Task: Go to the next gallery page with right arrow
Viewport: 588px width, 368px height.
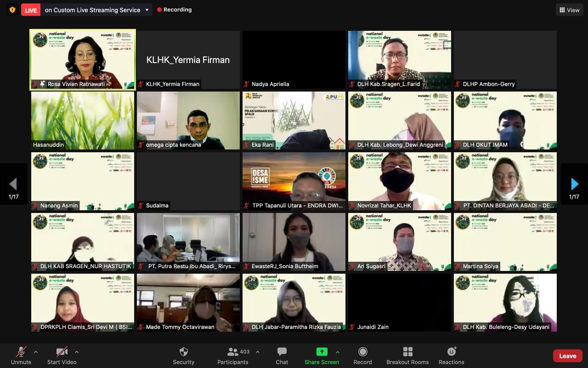Action: coord(574,184)
